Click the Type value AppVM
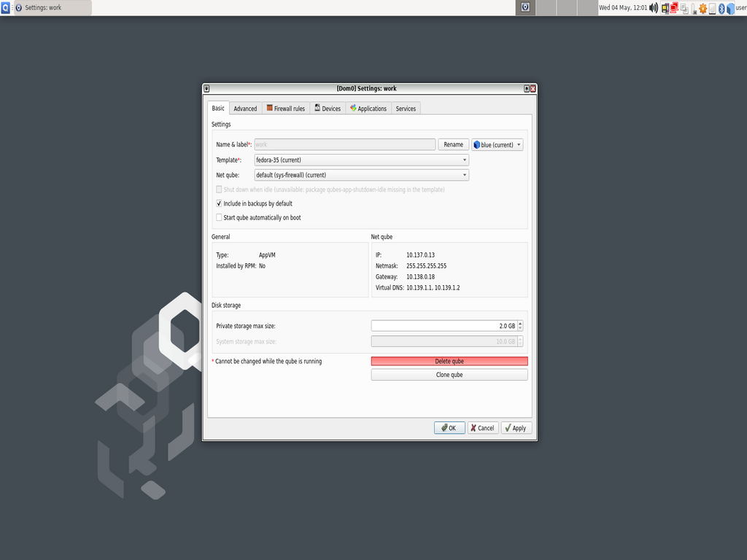747x560 pixels. coord(267,255)
